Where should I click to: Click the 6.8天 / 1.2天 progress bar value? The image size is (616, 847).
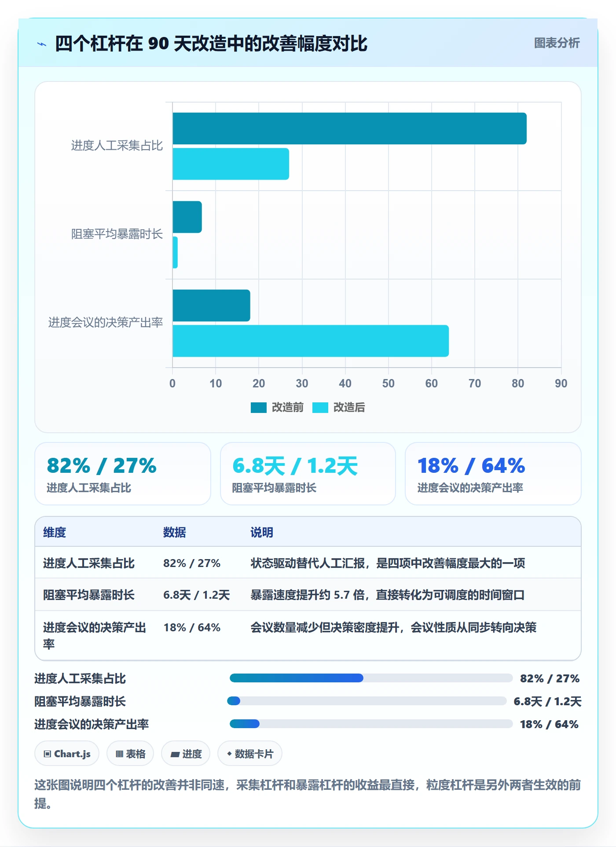547,701
